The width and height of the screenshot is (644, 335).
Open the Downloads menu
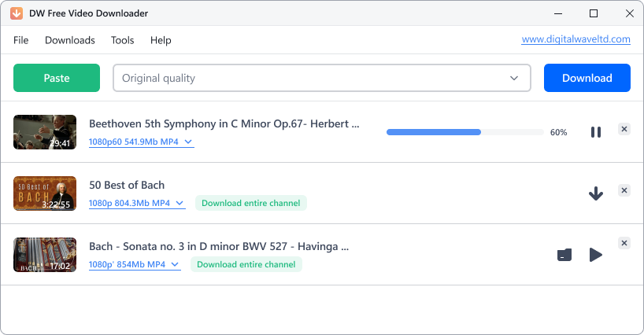pos(70,40)
